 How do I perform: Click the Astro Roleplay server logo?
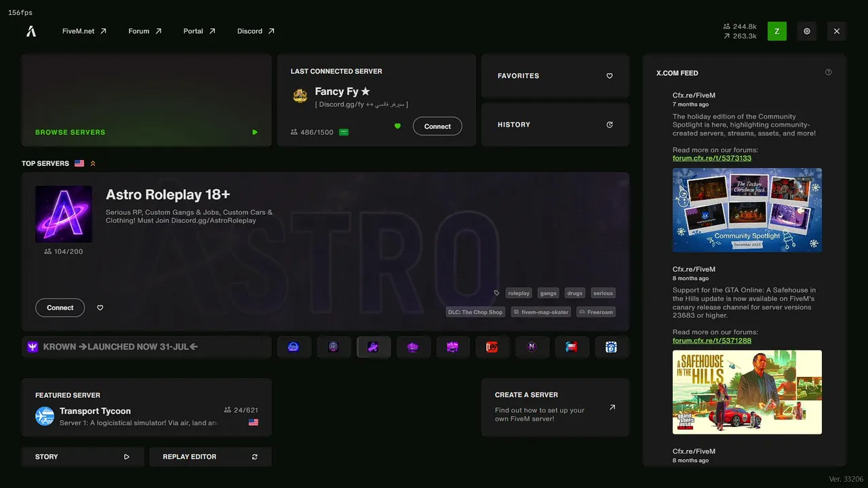click(64, 214)
